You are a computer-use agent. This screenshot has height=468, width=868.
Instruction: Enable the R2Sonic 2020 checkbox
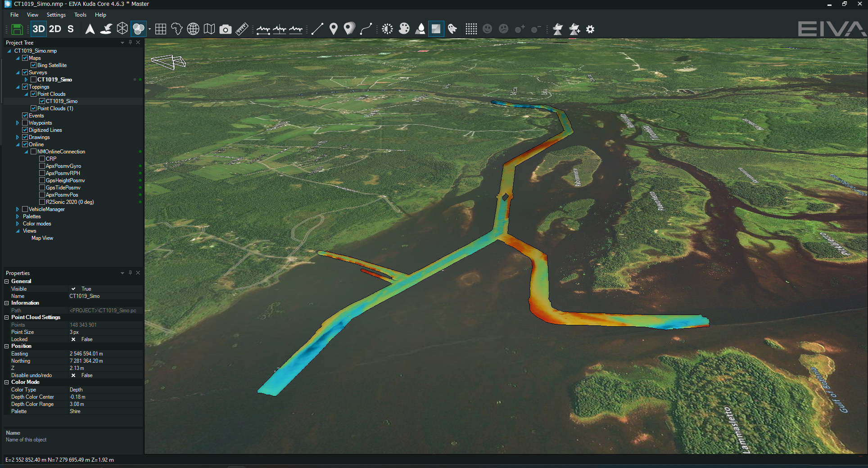pos(42,202)
